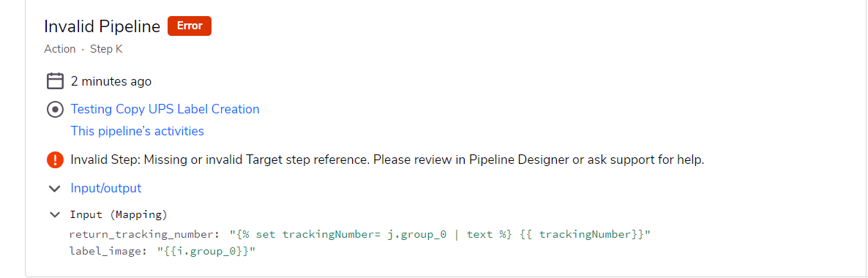Select the trackingNumber template string value
The image size is (868, 278).
(x=440, y=235)
